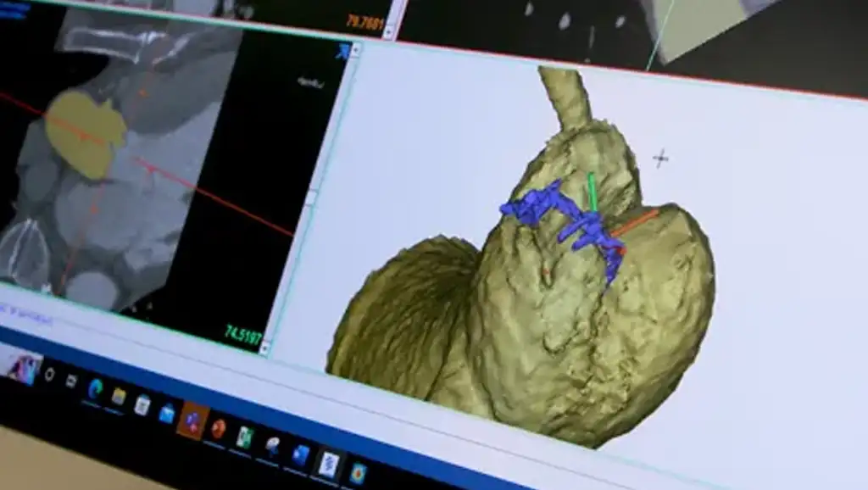The height and width of the screenshot is (490, 868).
Task: Pick the orange axis line on 3D model
Action: 636,224
